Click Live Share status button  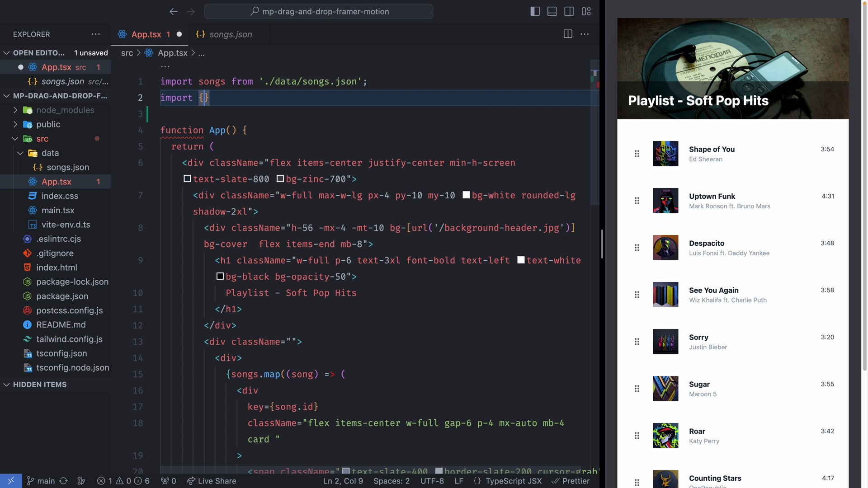(x=212, y=481)
